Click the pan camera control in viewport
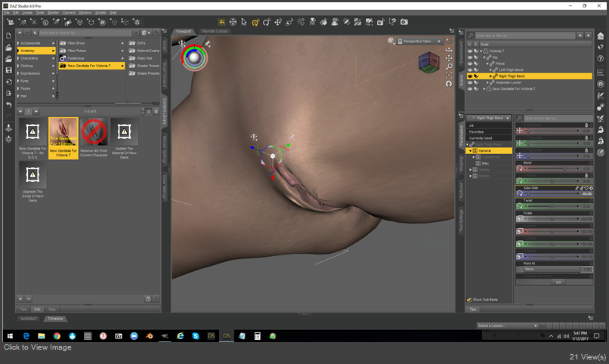This screenshot has width=609, height=364. pos(449,58)
